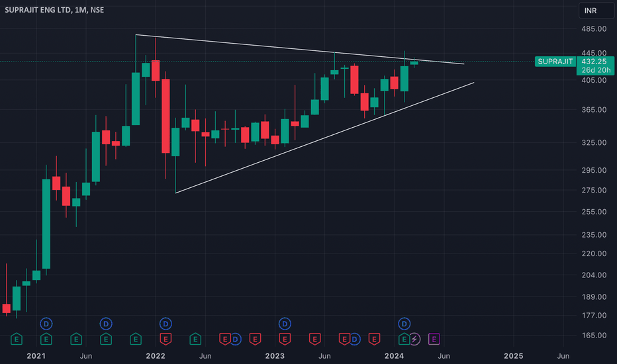The height and width of the screenshot is (364, 617).
Task: Open the September 2023 dividend D marker
Action: (355, 339)
